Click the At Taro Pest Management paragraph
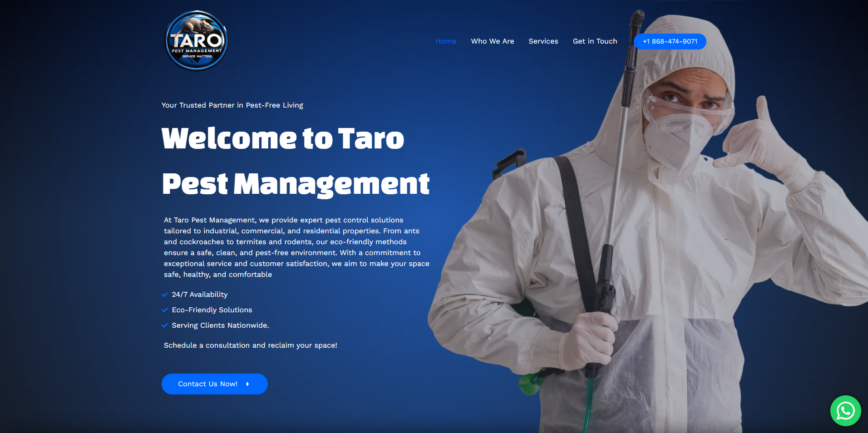The image size is (868, 433). (x=296, y=247)
